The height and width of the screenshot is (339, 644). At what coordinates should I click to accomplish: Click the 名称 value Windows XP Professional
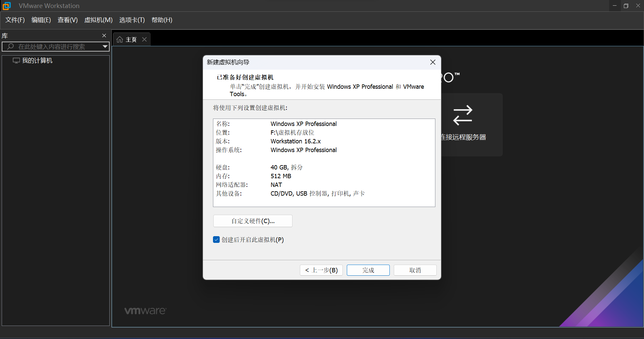(304, 124)
